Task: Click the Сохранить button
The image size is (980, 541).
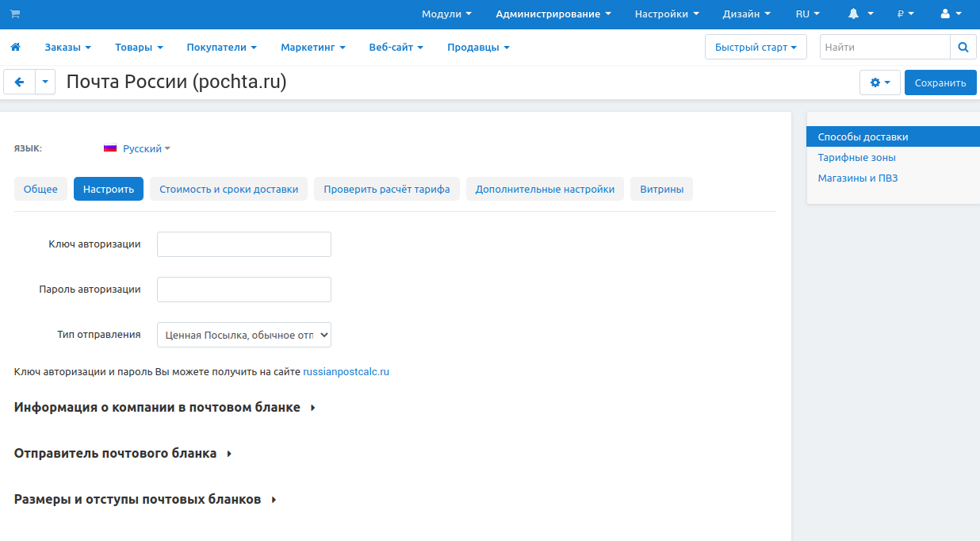Action: (940, 82)
